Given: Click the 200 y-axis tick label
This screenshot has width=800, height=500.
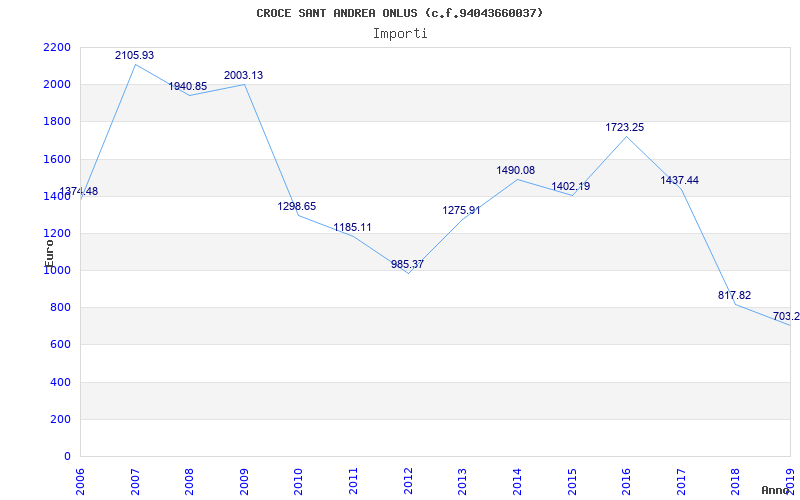Looking at the screenshot, I should click(61, 419).
